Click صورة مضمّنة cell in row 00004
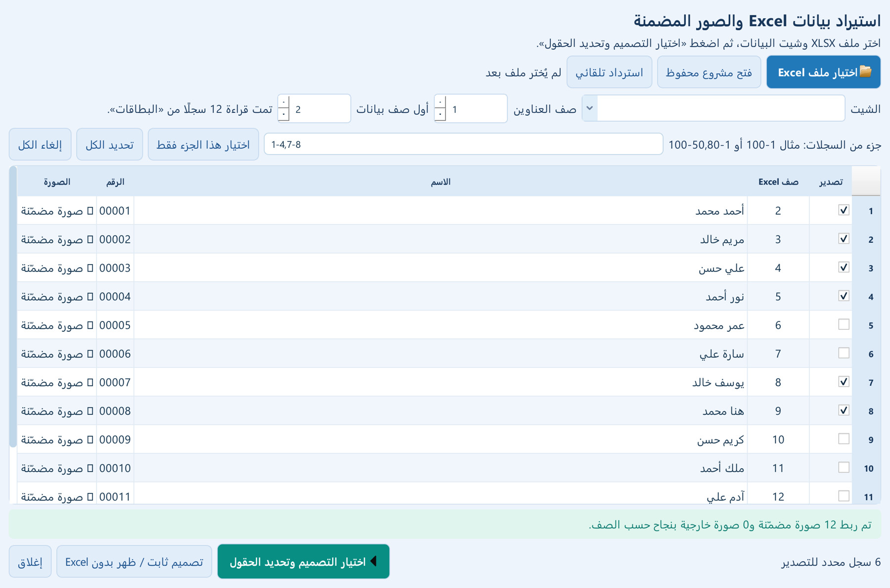The width and height of the screenshot is (890, 588). (57, 296)
